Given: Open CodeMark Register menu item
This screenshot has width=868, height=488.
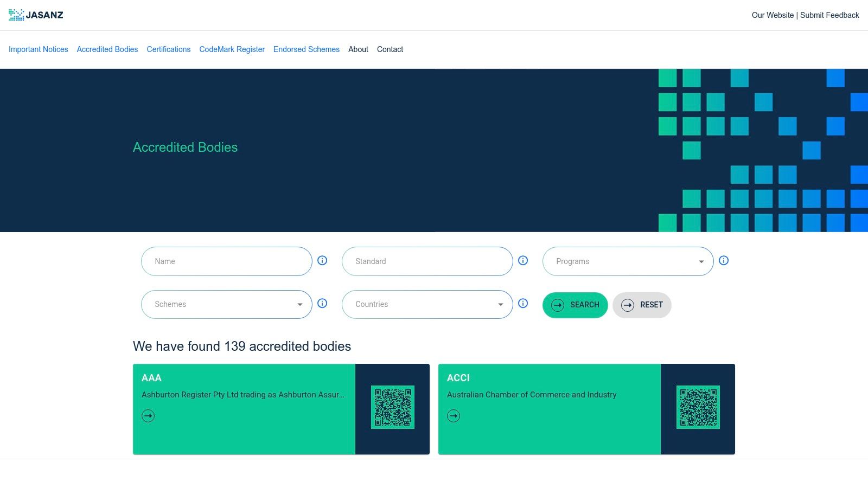Looking at the screenshot, I should pyautogui.click(x=232, y=49).
